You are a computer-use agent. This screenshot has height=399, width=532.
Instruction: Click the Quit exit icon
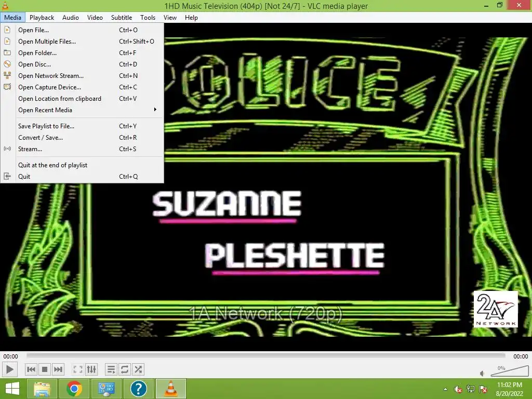(x=7, y=177)
